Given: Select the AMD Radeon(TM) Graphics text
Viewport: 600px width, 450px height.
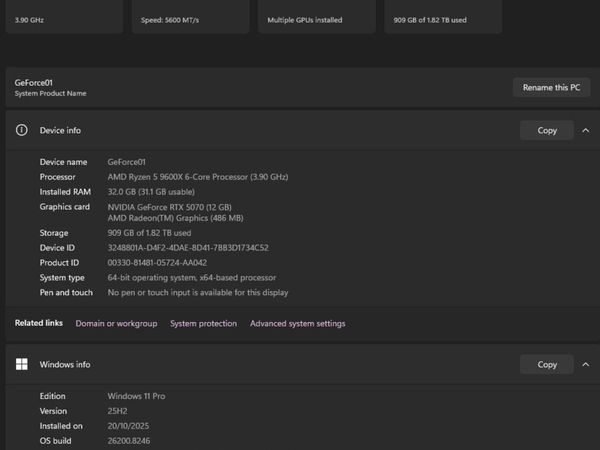Looking at the screenshot, I should click(175, 218).
